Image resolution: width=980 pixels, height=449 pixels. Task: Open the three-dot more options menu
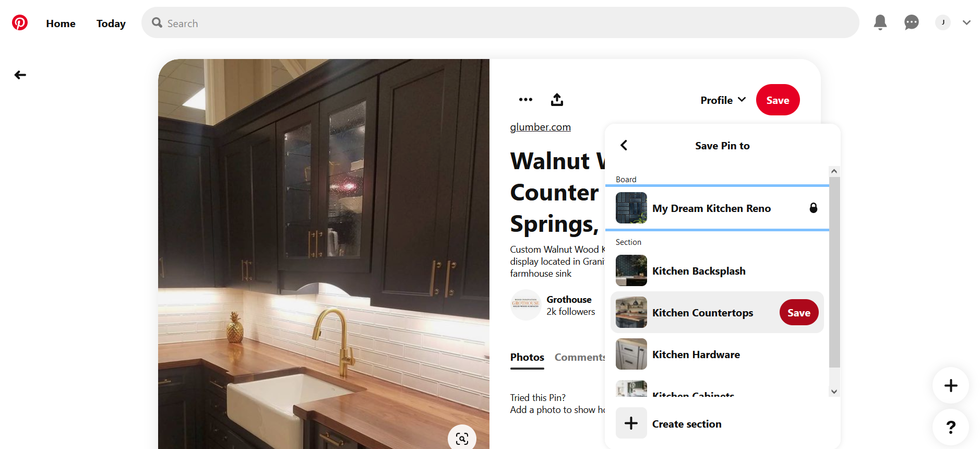click(x=525, y=100)
